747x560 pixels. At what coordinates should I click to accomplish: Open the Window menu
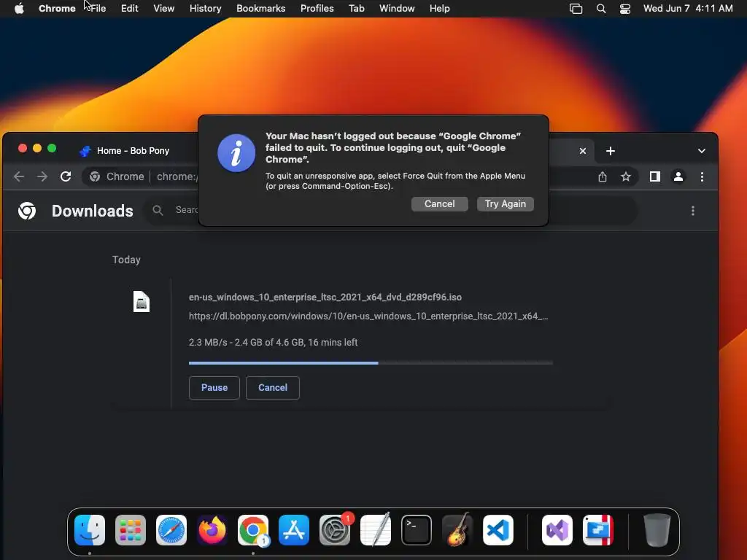[397, 8]
